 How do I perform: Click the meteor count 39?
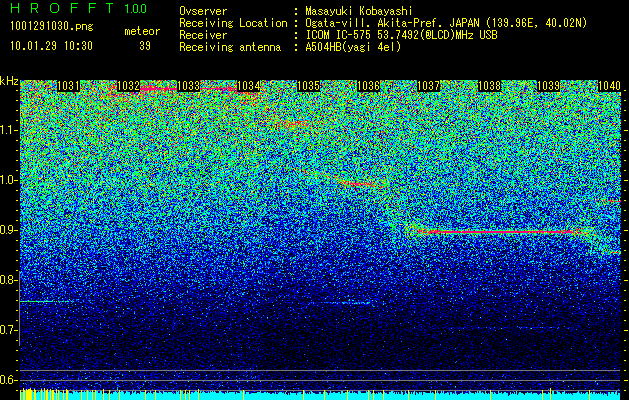coord(145,46)
